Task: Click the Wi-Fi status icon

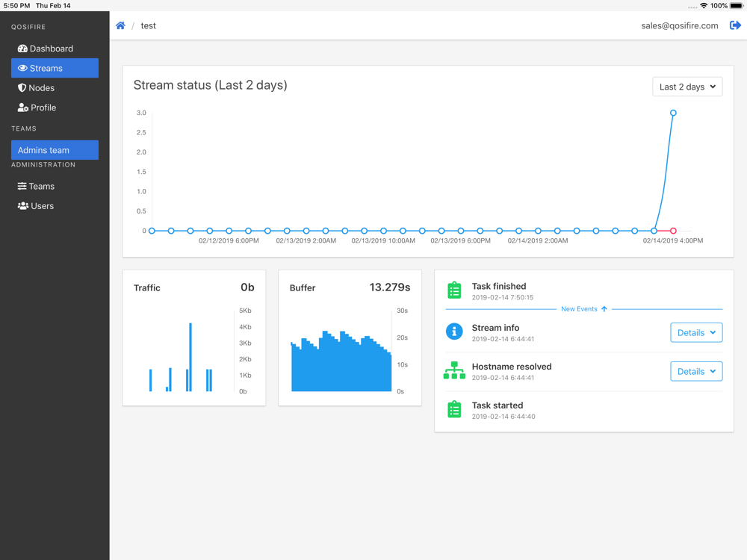Action: [704, 6]
